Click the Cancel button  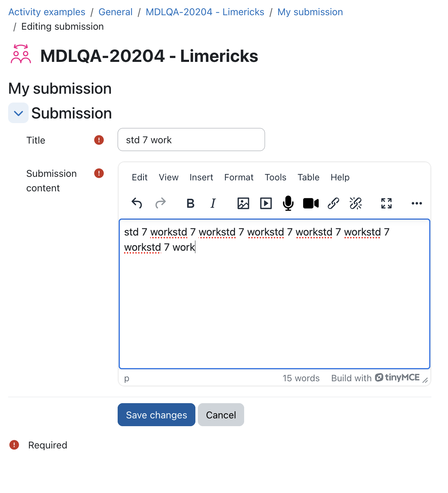click(x=221, y=415)
